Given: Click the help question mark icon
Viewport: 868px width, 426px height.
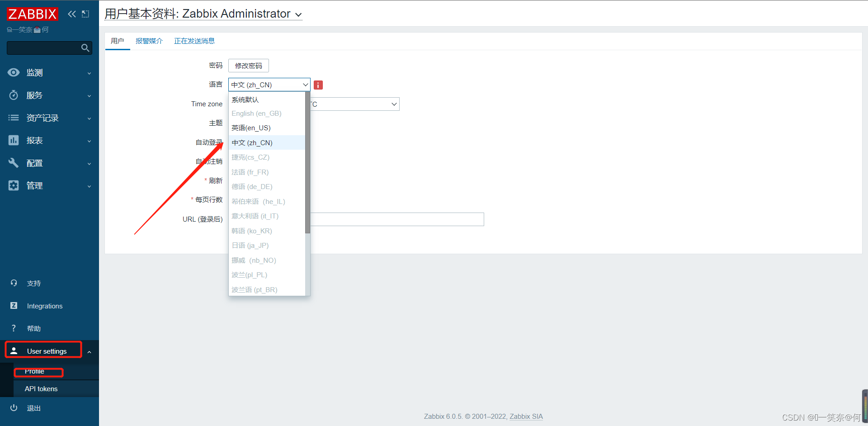Looking at the screenshot, I should (x=14, y=328).
